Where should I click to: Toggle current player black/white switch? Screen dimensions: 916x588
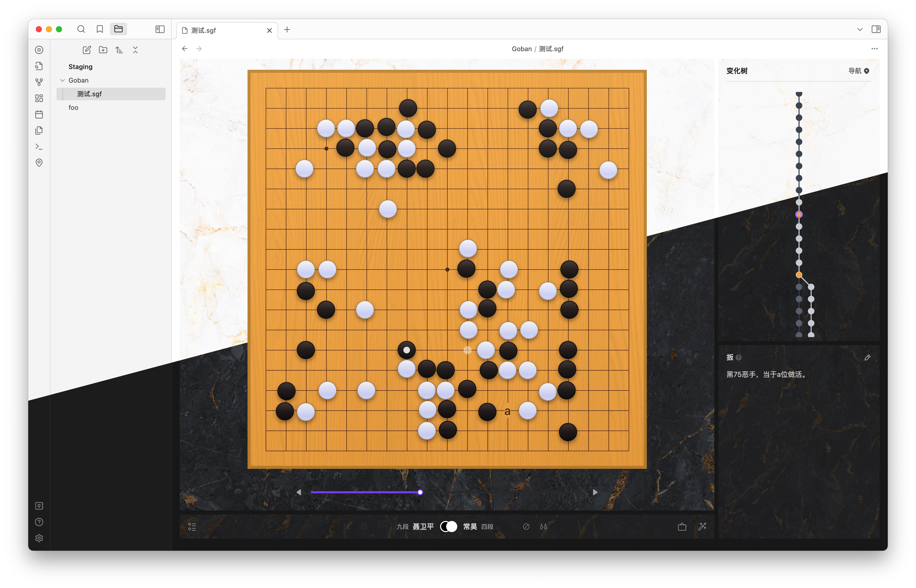tap(448, 527)
